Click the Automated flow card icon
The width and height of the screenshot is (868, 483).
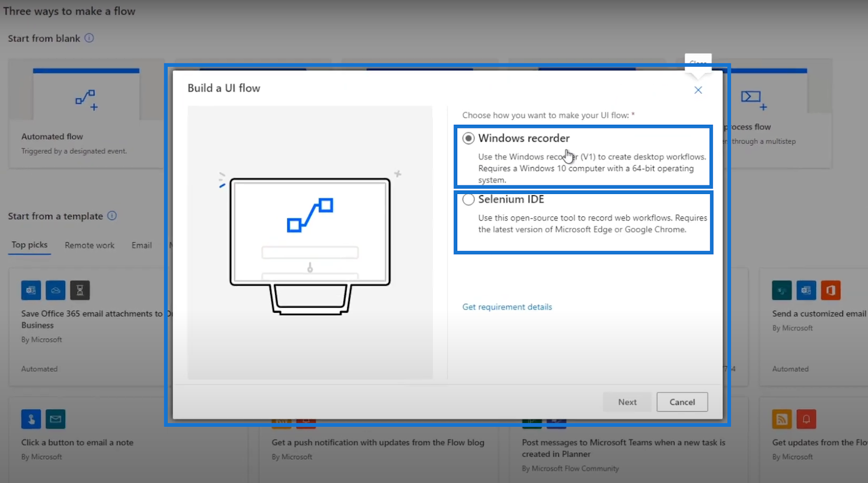(x=87, y=100)
